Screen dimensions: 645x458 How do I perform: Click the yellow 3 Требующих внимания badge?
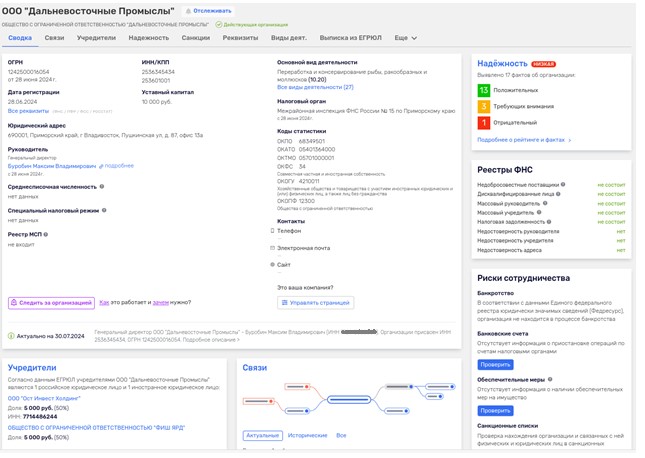point(484,106)
